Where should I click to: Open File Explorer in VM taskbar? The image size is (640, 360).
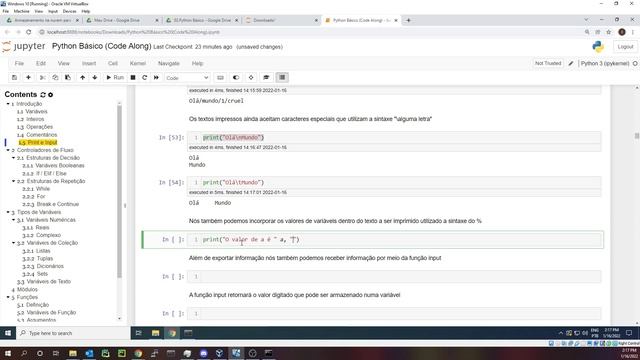[x=155, y=333]
